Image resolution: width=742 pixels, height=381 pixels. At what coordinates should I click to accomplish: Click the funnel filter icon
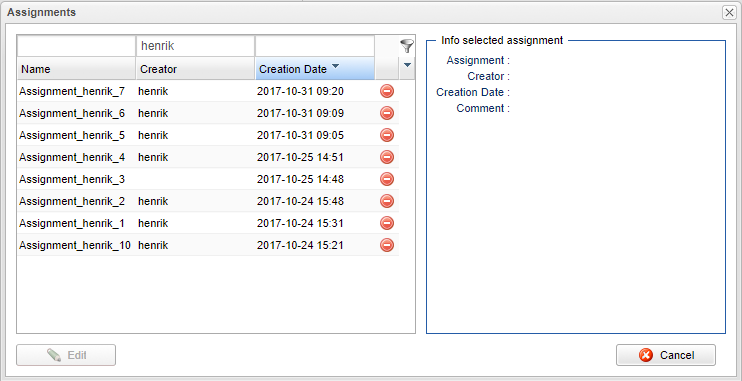point(406,46)
